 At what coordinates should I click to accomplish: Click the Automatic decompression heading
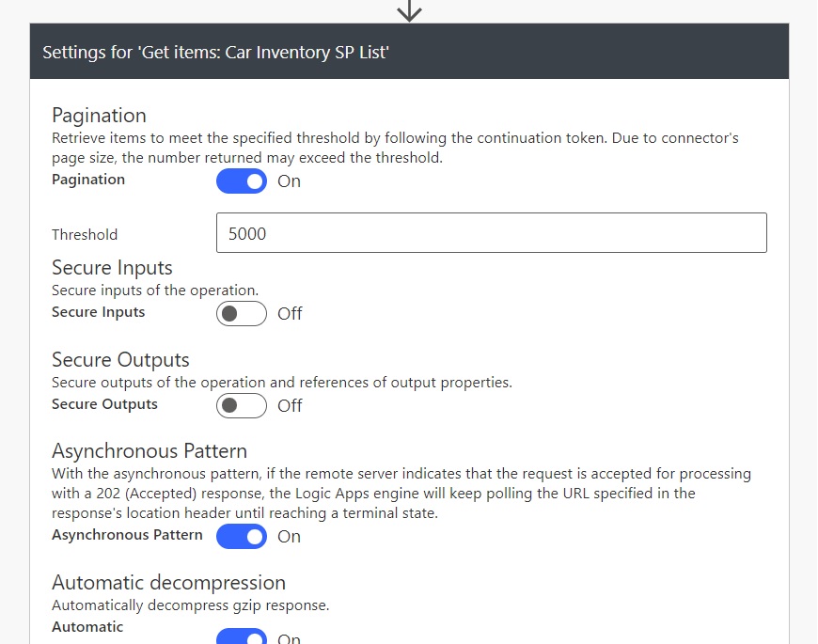[168, 583]
